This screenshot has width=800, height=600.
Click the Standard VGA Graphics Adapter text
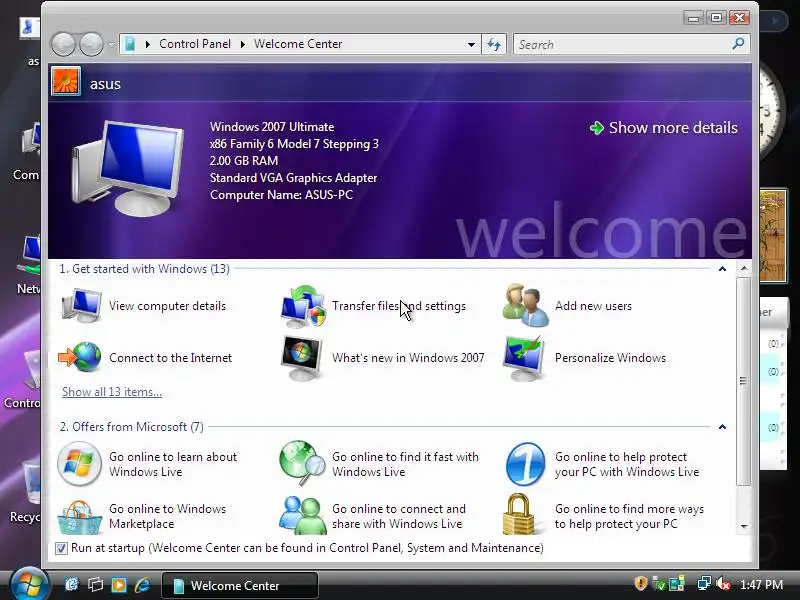point(293,178)
